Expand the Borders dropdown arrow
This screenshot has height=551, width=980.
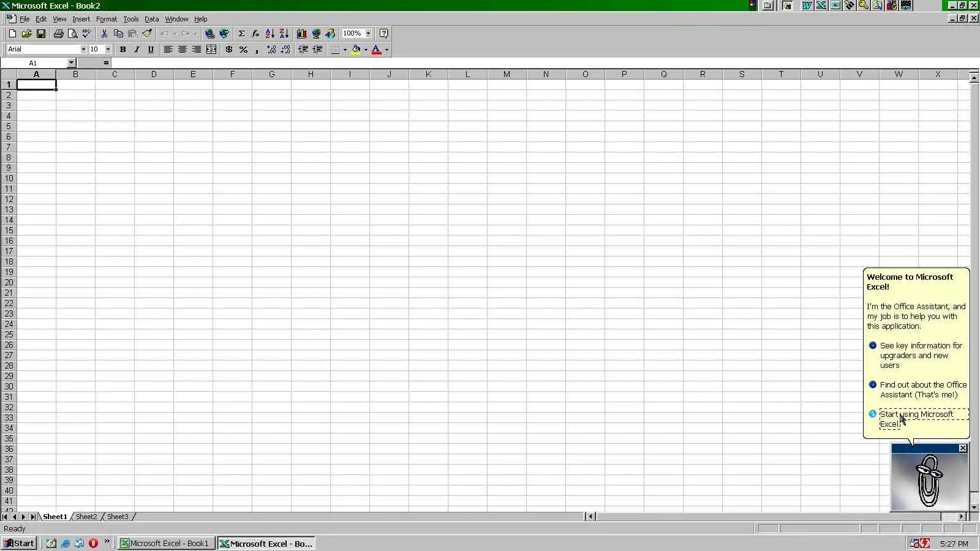(x=345, y=50)
